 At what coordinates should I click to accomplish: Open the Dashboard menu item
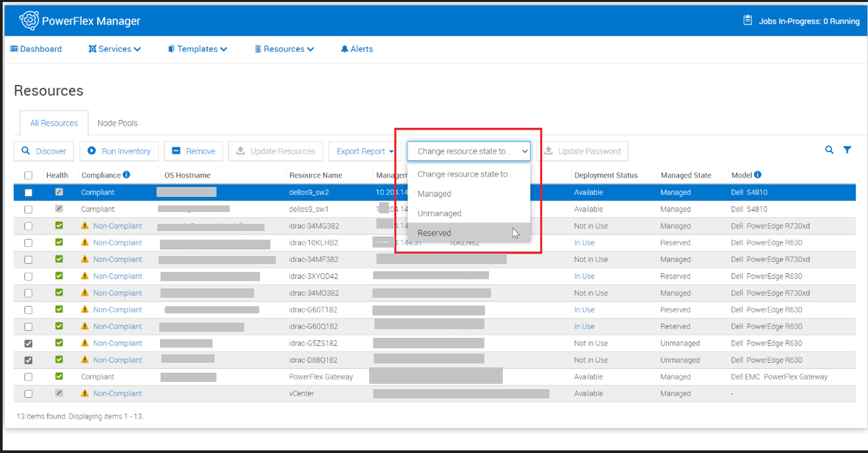coord(36,49)
